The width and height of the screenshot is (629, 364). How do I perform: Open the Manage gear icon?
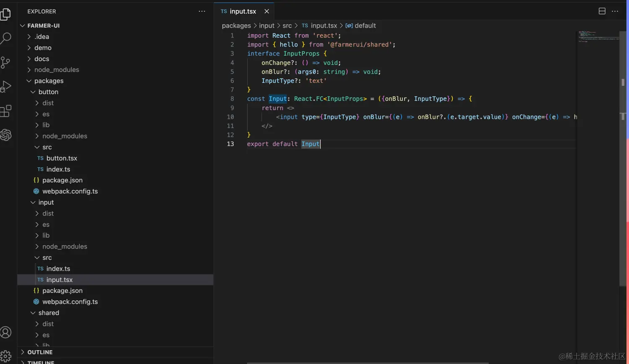coord(5,356)
